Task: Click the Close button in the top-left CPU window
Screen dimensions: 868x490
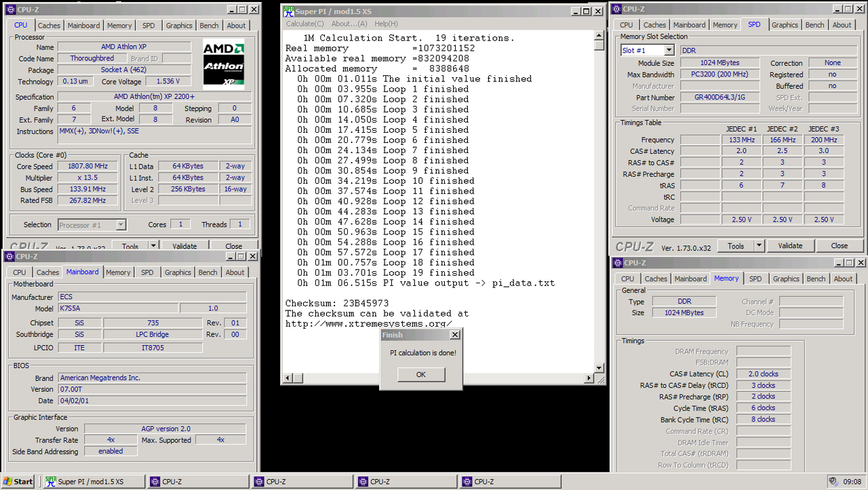Action: tap(234, 247)
